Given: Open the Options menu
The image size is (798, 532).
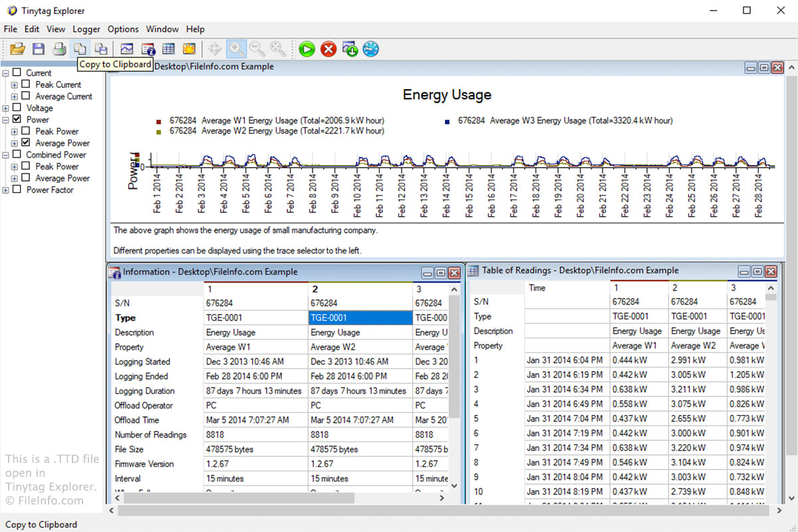Looking at the screenshot, I should point(123,29).
